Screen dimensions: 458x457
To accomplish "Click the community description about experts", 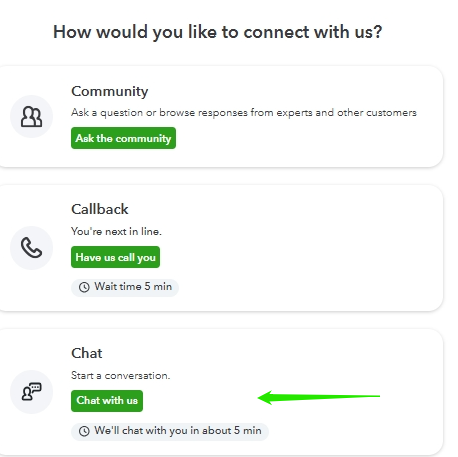I will [244, 113].
